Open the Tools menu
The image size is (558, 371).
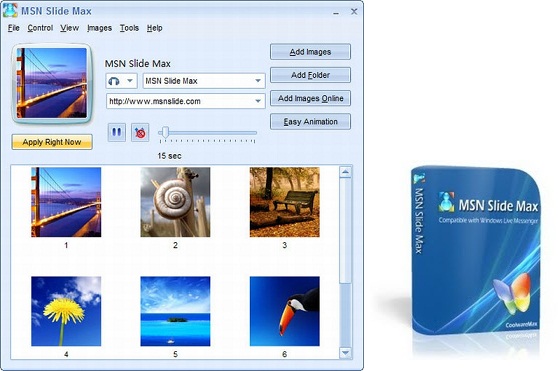[x=129, y=28]
